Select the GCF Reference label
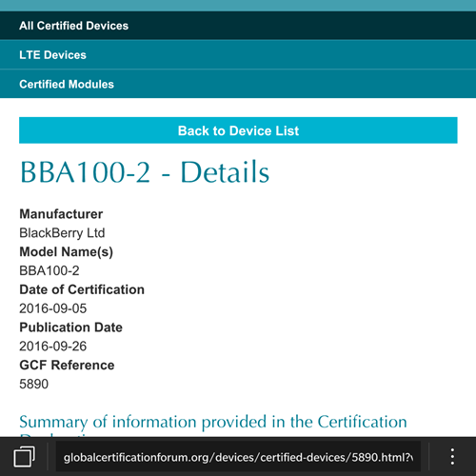Viewport: 476px width, 476px height. pos(67,365)
